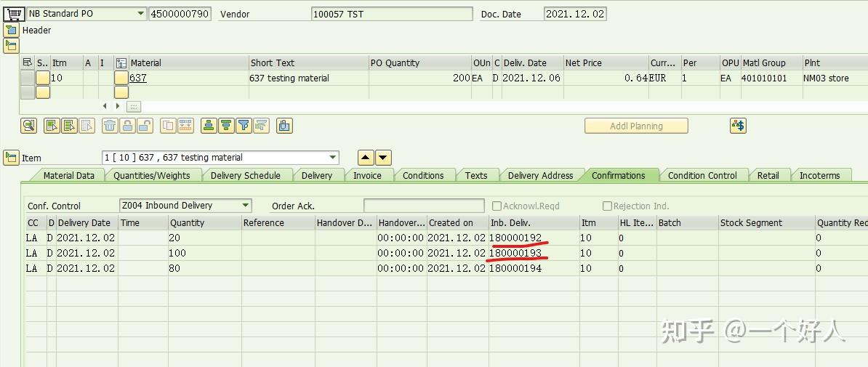Sort items ascending with the toolbar icon
This screenshot has height=367, width=868.
(208, 126)
